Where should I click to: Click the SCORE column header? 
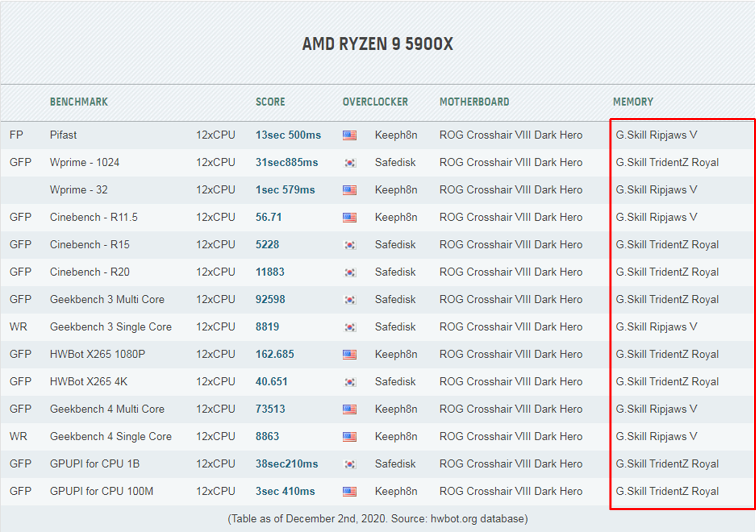(270, 102)
